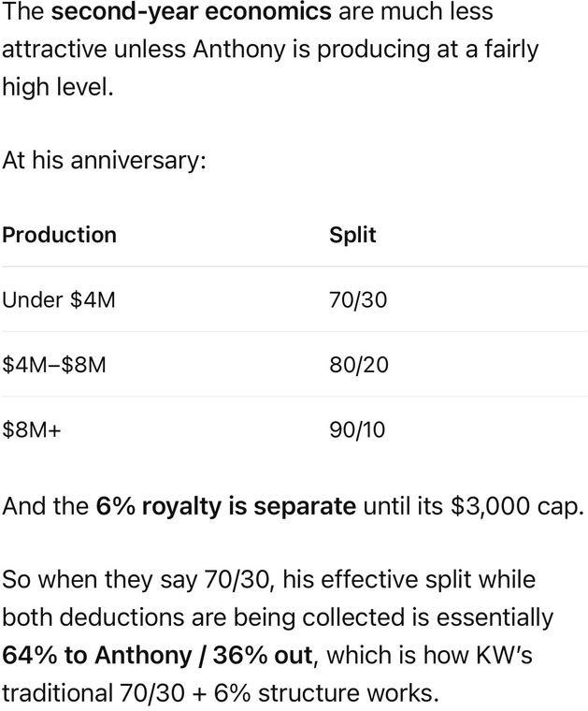This screenshot has height=711, width=588.
Task: Click 'high level.' ending the first paragraph
Action: (x=58, y=86)
